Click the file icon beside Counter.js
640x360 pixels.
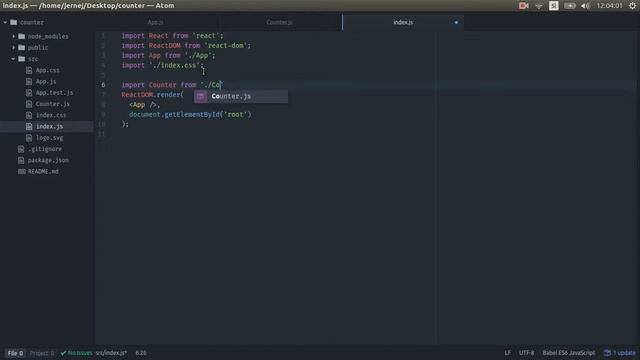[x=29, y=104]
